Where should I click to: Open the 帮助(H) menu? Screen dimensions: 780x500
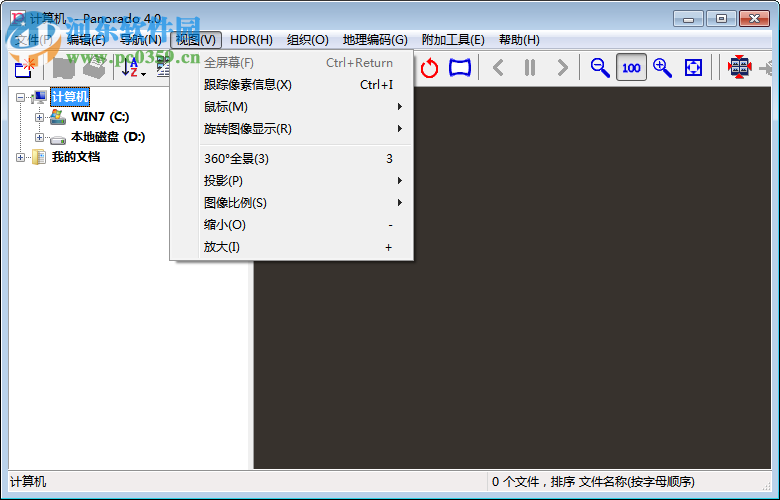(x=519, y=40)
